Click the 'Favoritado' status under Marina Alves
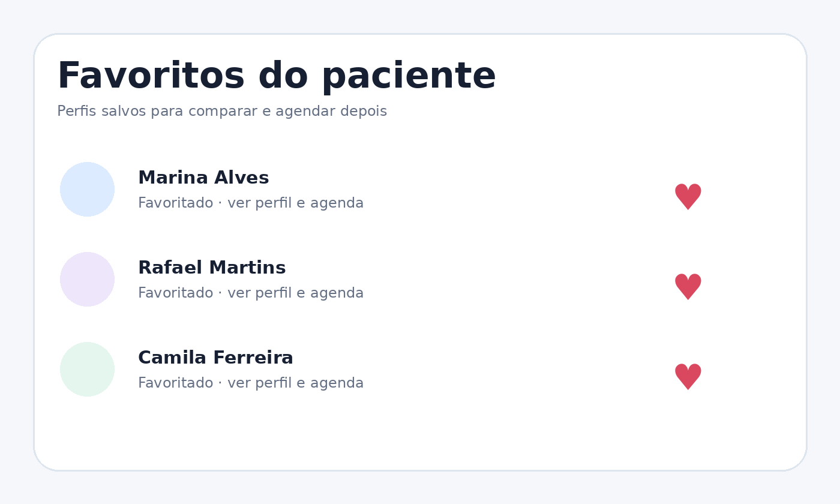840x504 pixels. 175,203
